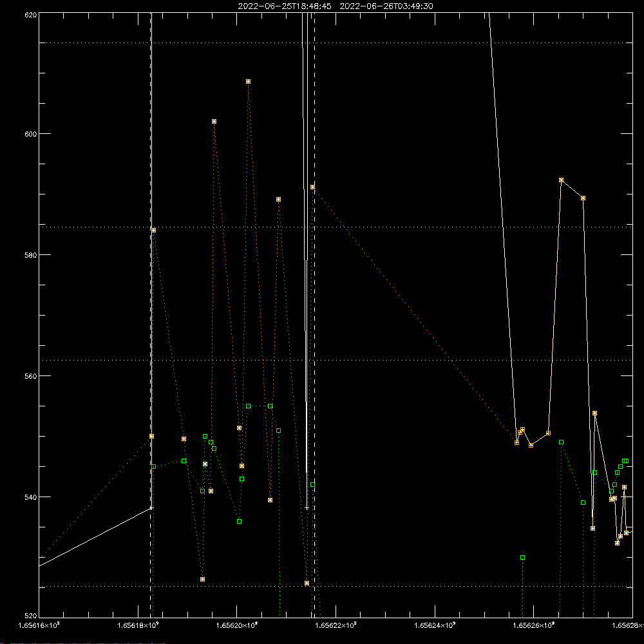Pick the orange marker near 554 on far right
The image size is (644, 644).
(x=594, y=413)
